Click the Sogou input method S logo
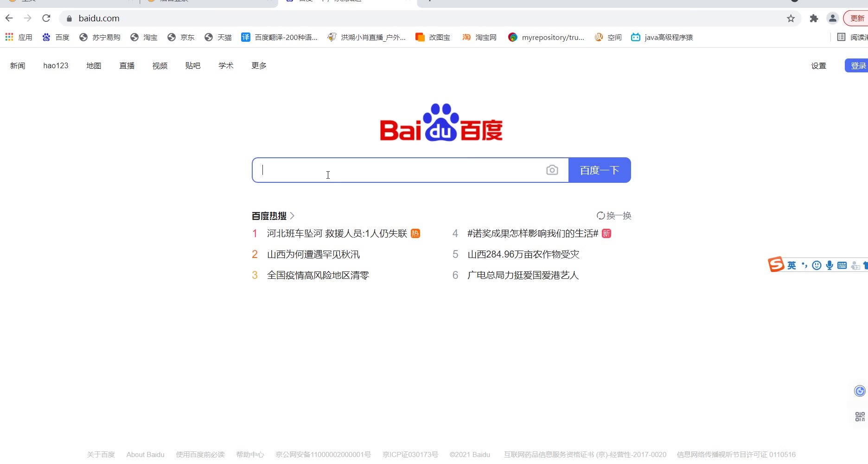 point(776,264)
